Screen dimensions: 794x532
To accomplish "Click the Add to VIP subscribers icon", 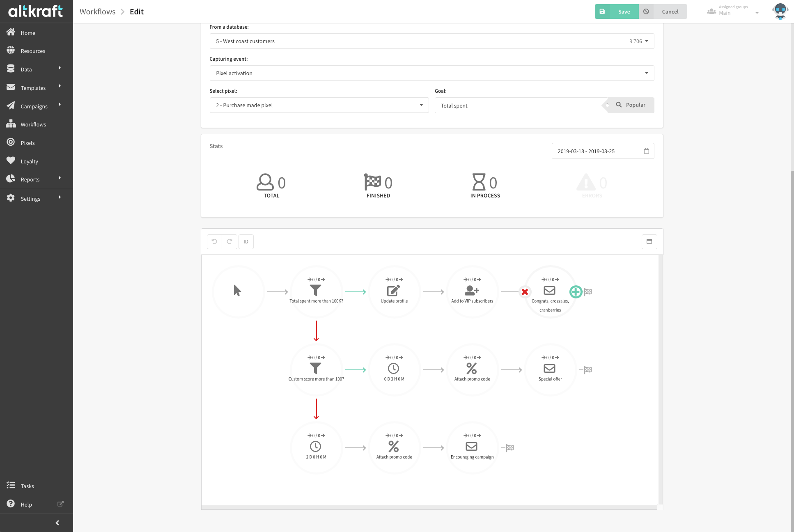I will coord(472,290).
